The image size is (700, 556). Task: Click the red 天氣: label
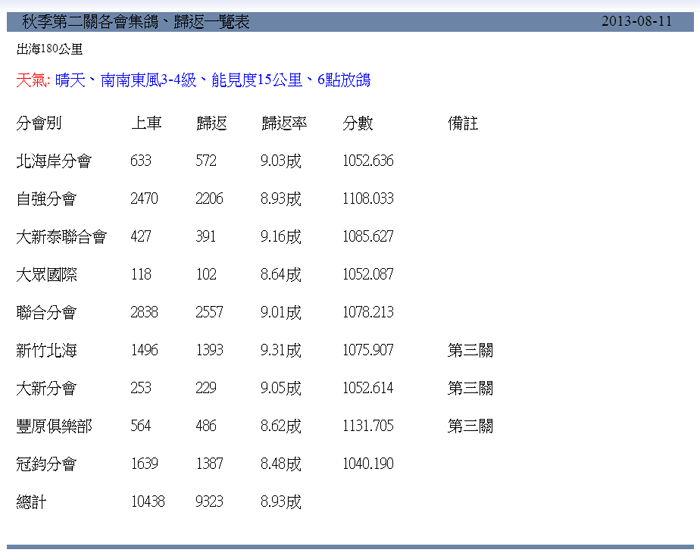tap(33, 80)
